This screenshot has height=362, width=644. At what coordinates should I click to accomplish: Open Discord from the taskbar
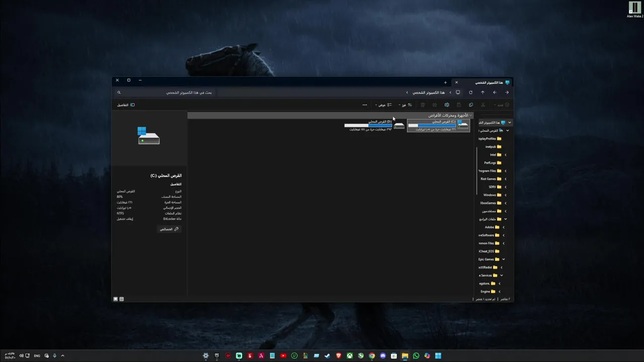pos(383,356)
